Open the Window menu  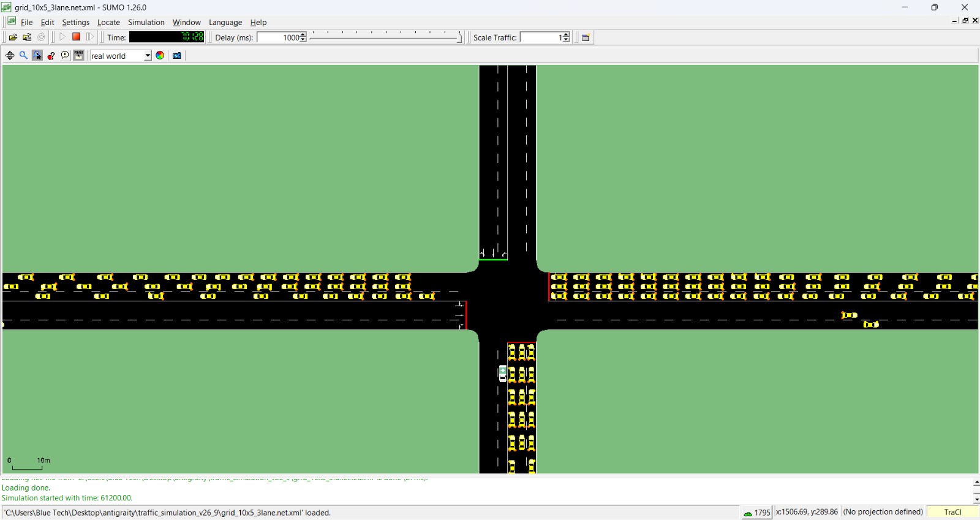(x=186, y=23)
